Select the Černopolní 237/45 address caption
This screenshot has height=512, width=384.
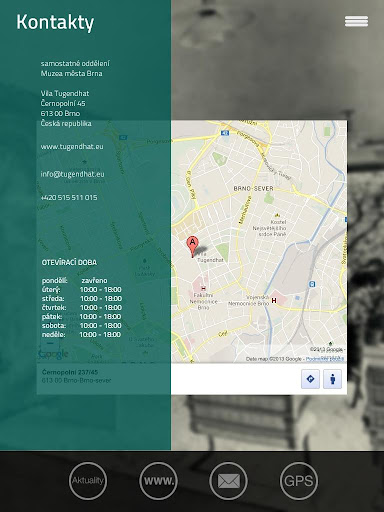tap(70, 372)
